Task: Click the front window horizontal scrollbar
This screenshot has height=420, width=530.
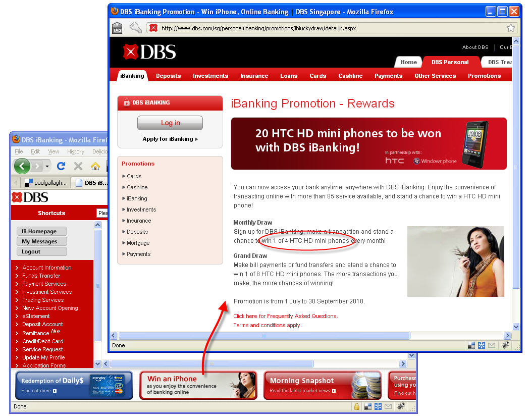Action: 264,336
